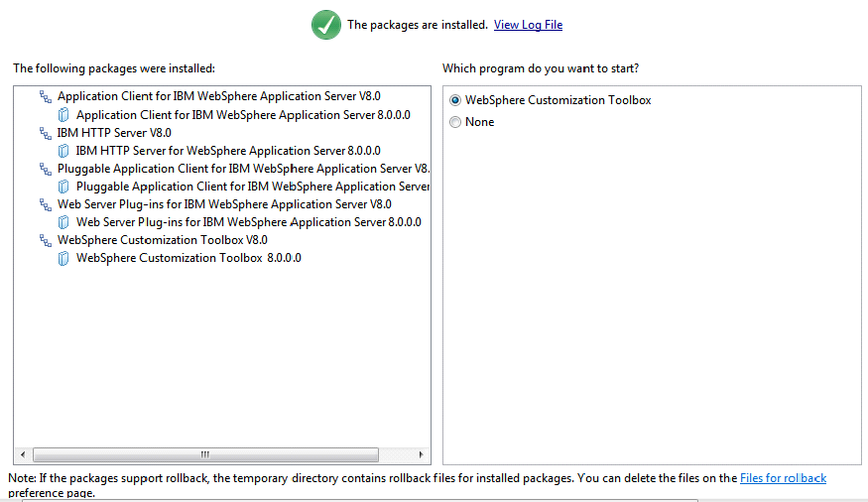The width and height of the screenshot is (868, 502).
Task: Select Web Server Plug-ins V8.0 row
Action: coord(225,204)
